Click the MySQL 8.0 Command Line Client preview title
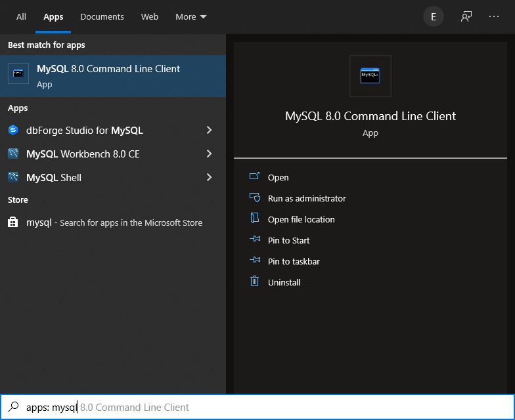 pyautogui.click(x=370, y=116)
